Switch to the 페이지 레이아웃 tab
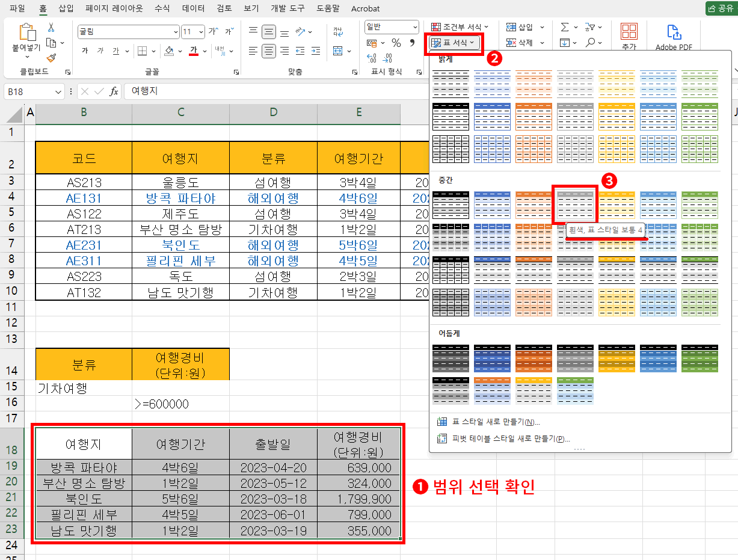Screen dimensions: 738x560 pos(114,8)
